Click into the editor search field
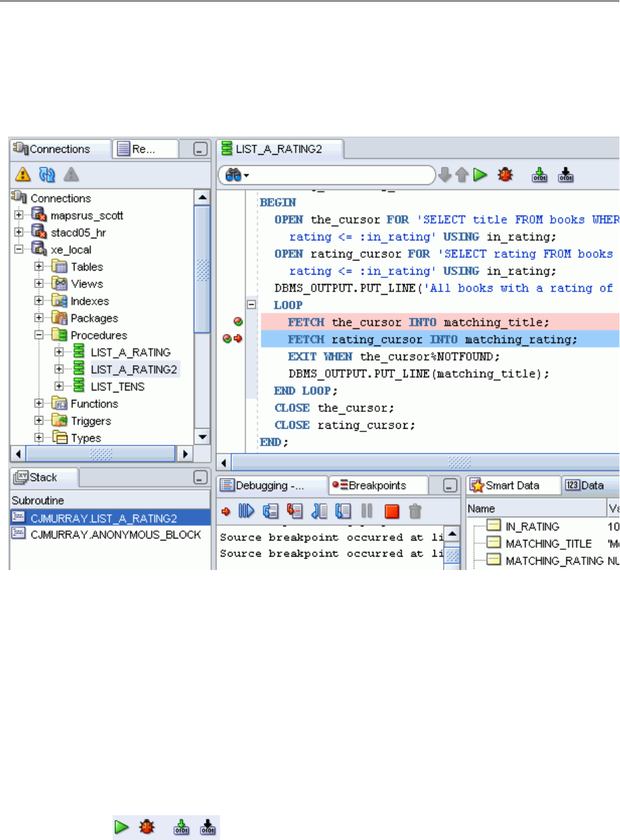620x840 pixels. [342, 176]
